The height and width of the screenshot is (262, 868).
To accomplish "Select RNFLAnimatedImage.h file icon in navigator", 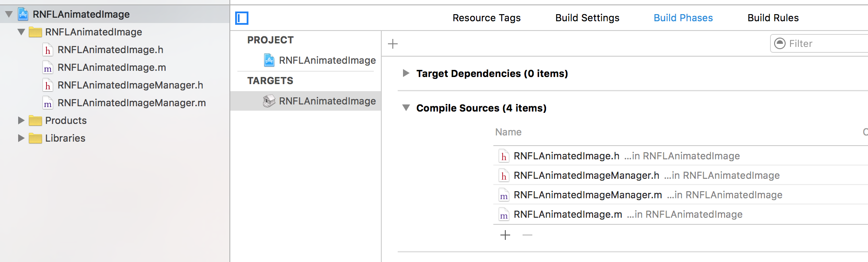I will click(x=48, y=50).
